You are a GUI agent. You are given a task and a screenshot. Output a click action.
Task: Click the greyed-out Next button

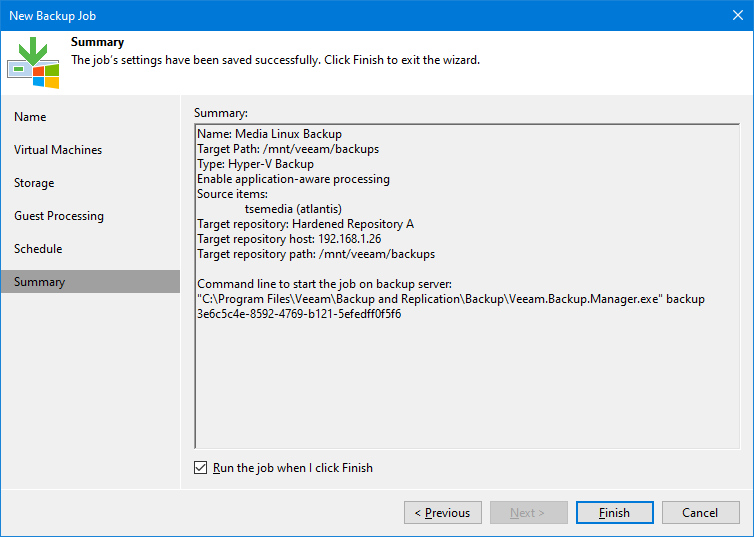pos(528,513)
